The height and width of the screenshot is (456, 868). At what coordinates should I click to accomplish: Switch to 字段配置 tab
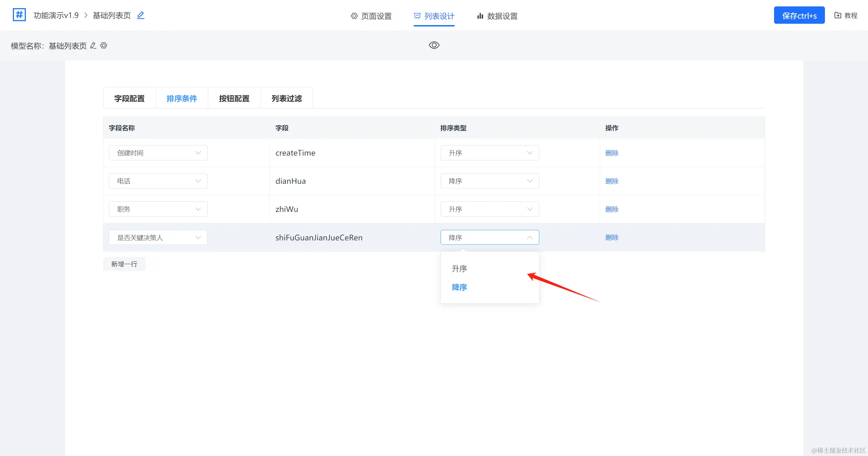coord(129,98)
